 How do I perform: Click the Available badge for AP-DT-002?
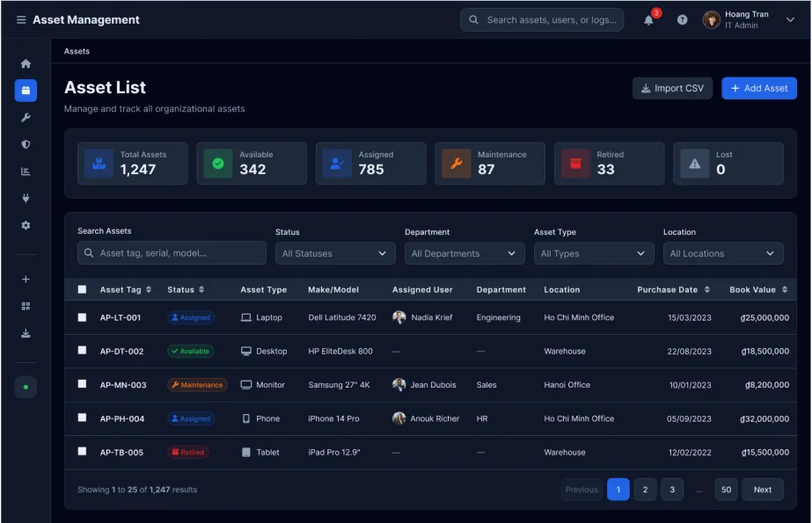click(x=191, y=352)
